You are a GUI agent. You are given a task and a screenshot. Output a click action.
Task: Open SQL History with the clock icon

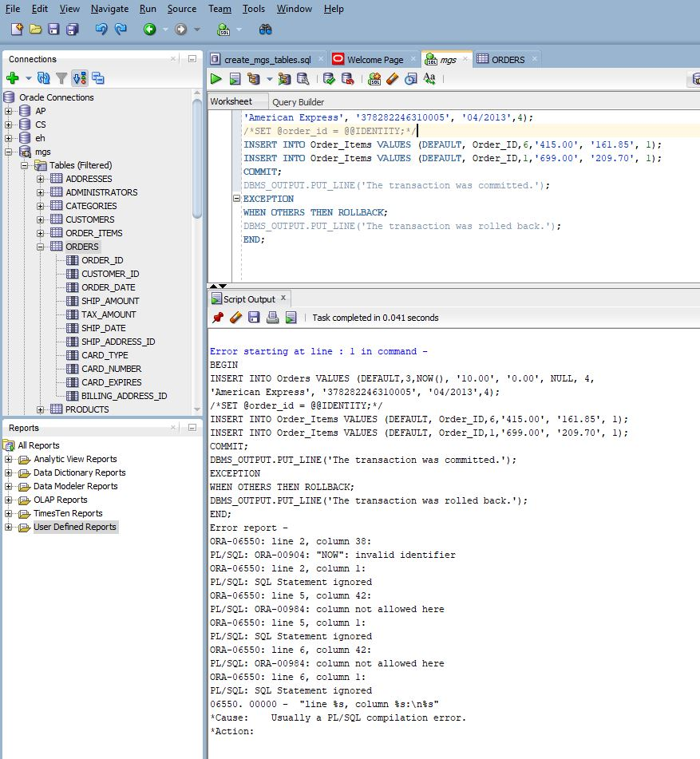(x=410, y=78)
